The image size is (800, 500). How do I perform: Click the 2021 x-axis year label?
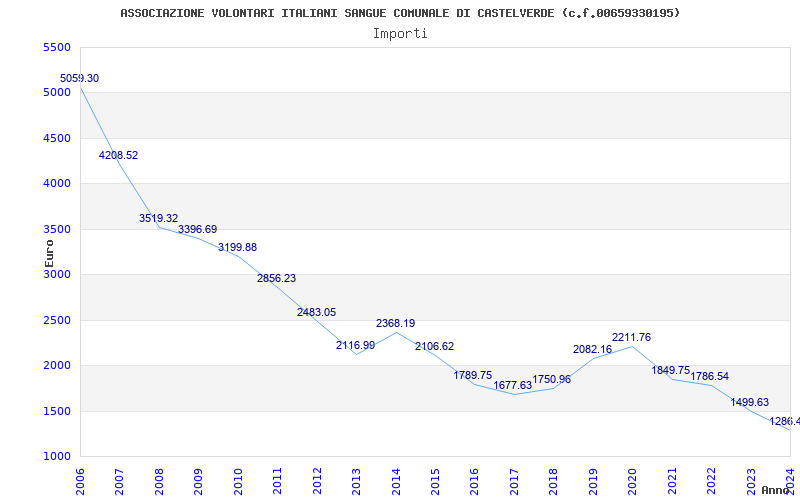672,481
